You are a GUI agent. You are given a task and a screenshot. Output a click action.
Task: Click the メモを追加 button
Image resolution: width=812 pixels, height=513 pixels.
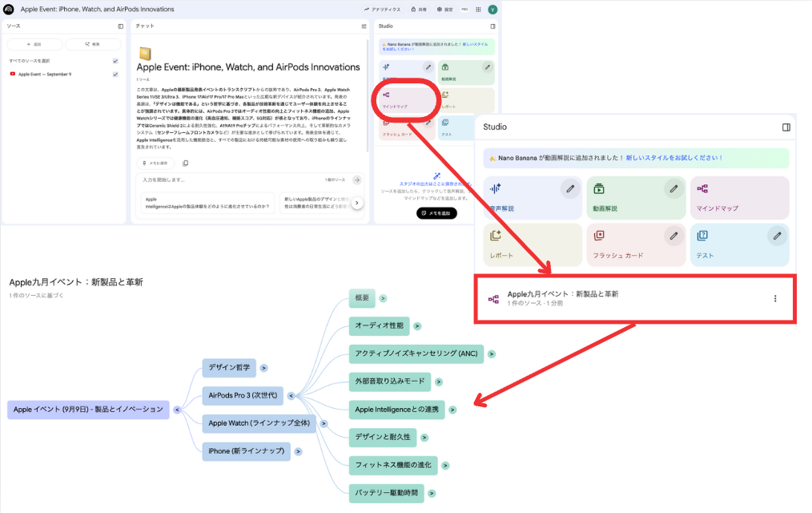tap(436, 213)
